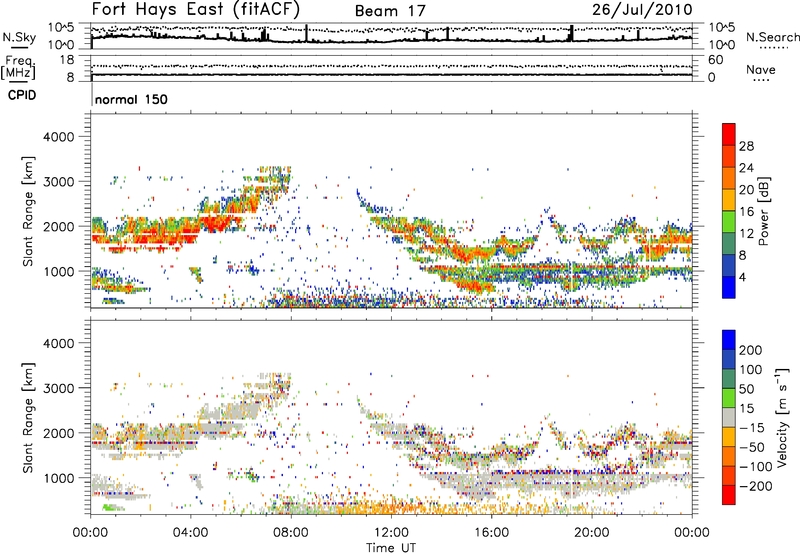Viewport: 800px width, 554px height.
Task: Click the title 'Fort Hays East (fitACF)'
Action: [x=195, y=10]
